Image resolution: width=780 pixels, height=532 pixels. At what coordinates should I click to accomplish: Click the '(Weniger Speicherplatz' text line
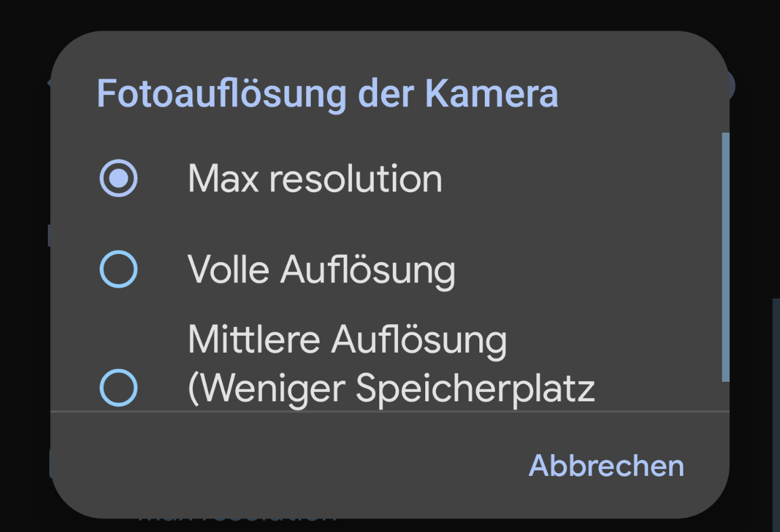[391, 388]
